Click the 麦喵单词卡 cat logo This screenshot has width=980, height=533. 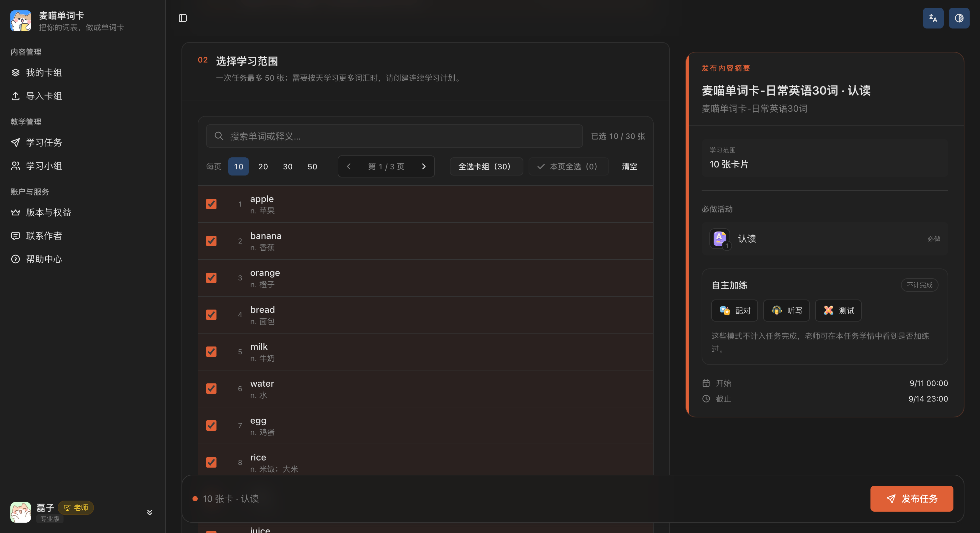click(x=21, y=21)
